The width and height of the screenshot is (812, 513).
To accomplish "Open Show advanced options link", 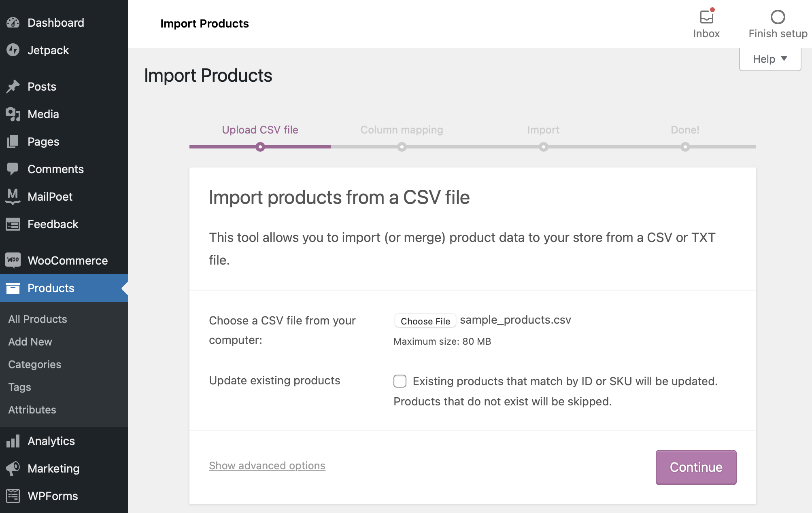I will 266,466.
